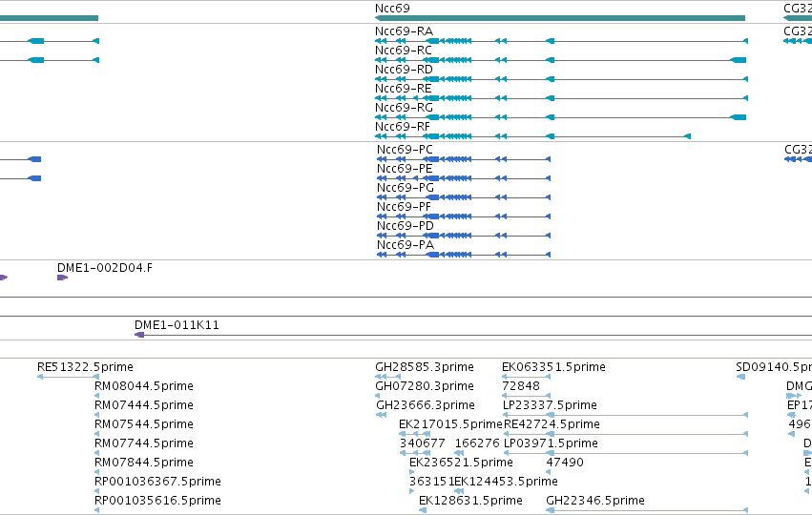This screenshot has width=812, height=515.
Task: Click the 363151 feature label
Action: coord(431,482)
